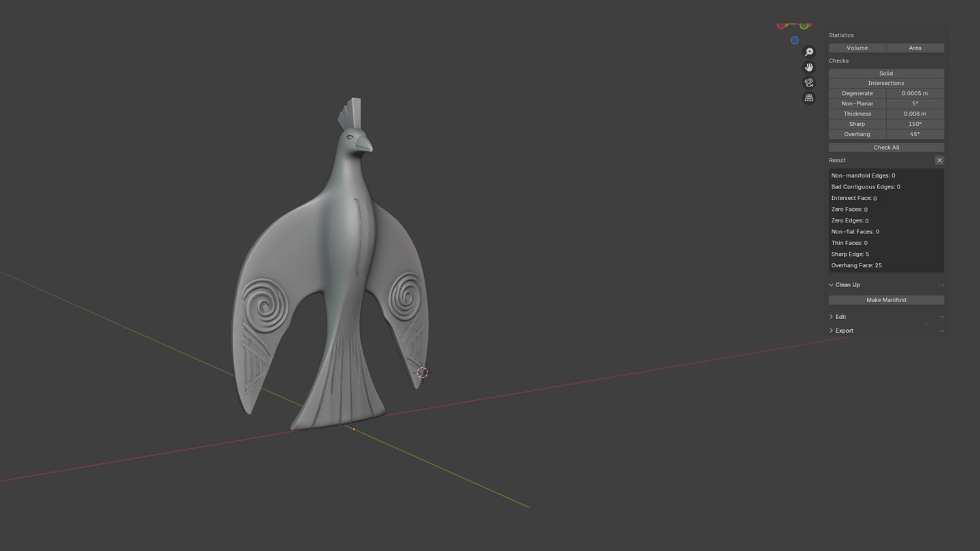Run the Solid check
Viewport: 980px width, 551px height.
point(886,73)
